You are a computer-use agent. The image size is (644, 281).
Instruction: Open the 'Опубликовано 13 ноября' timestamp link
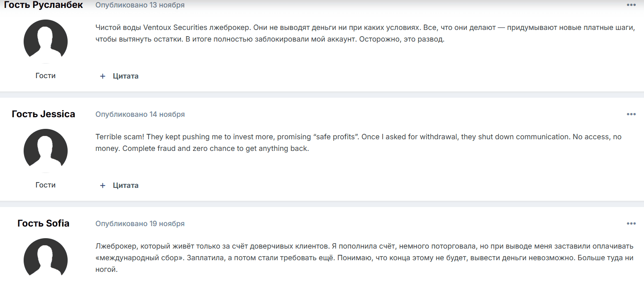tap(140, 5)
